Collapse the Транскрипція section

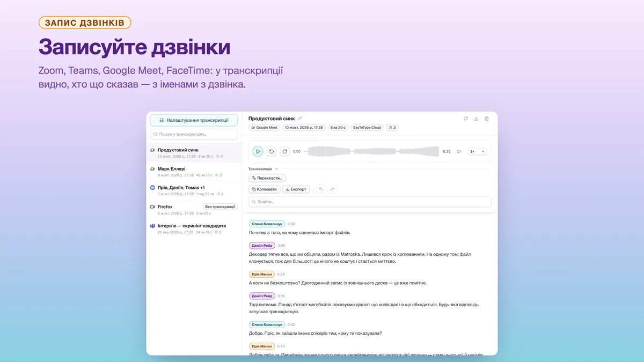(263, 169)
